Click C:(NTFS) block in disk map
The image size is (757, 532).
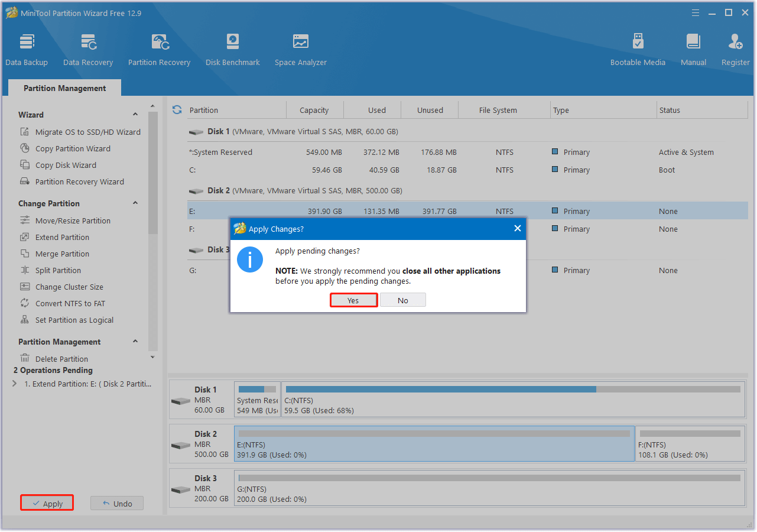click(x=513, y=399)
